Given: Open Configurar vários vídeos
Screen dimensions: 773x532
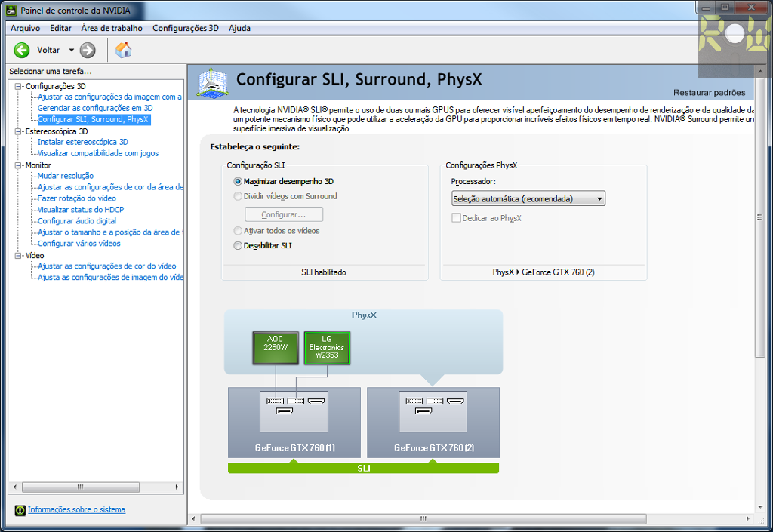Looking at the screenshot, I should [x=79, y=243].
